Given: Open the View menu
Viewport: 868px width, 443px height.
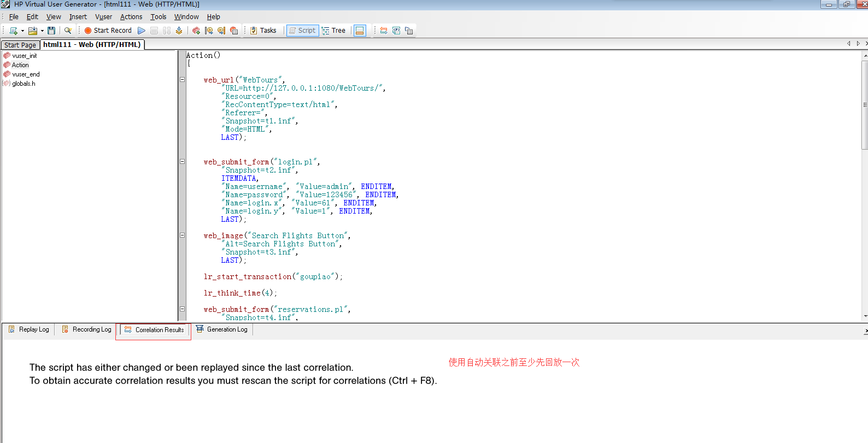Looking at the screenshot, I should point(54,17).
